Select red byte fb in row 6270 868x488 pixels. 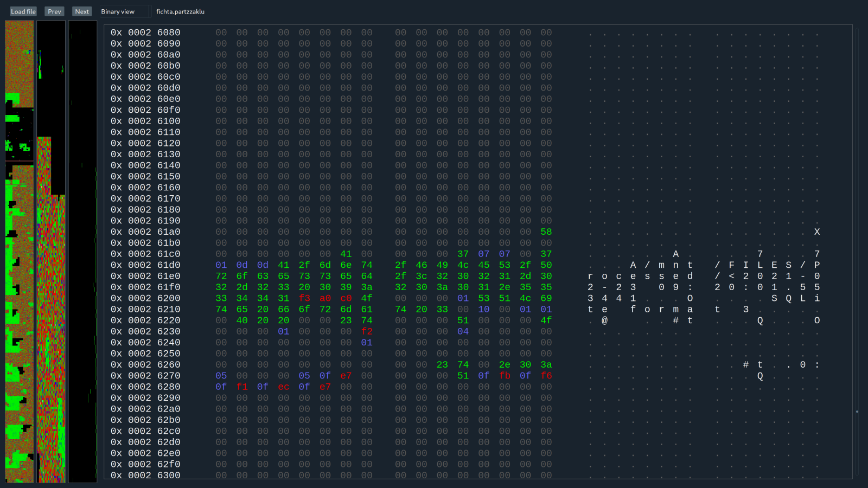click(505, 376)
